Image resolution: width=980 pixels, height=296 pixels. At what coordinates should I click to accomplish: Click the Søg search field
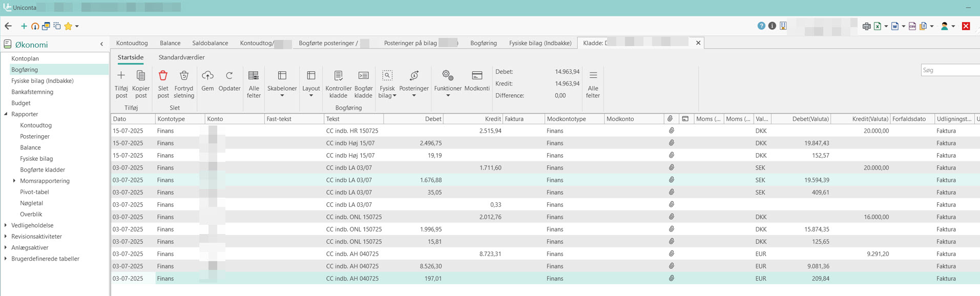coord(950,70)
